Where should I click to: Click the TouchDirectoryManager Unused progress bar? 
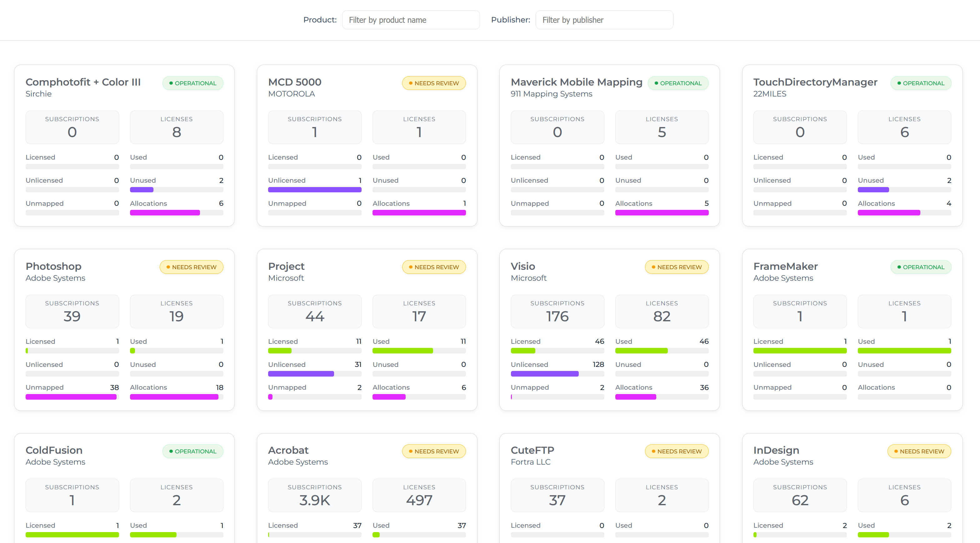pyautogui.click(x=904, y=190)
